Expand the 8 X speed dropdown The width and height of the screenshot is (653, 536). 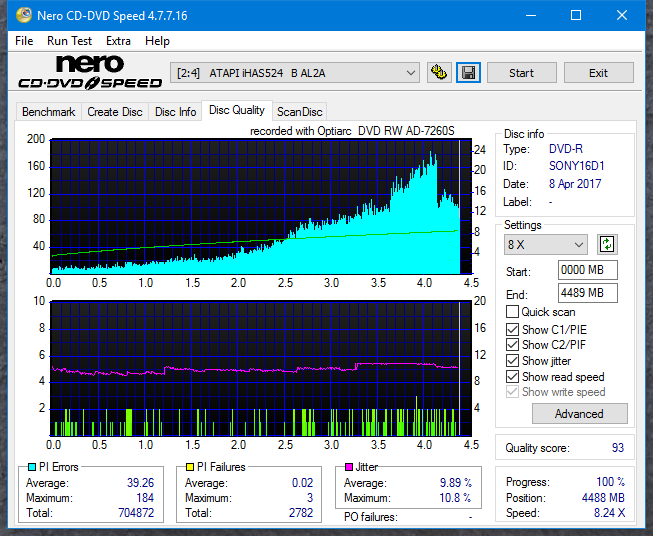click(546, 244)
